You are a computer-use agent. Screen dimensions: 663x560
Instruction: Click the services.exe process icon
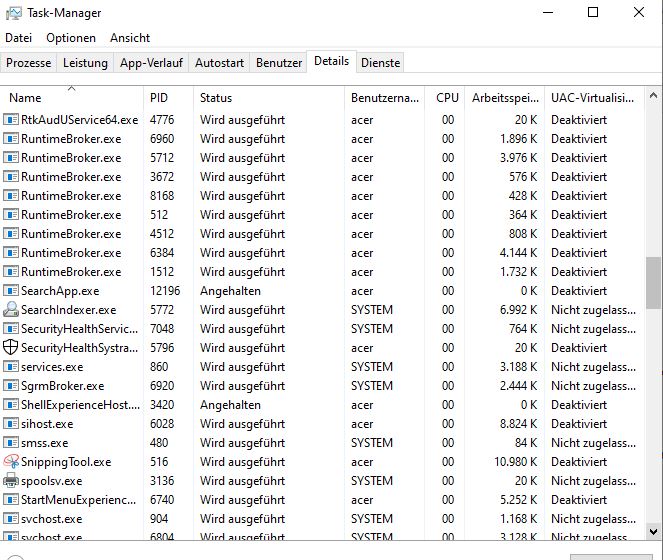click(x=11, y=367)
